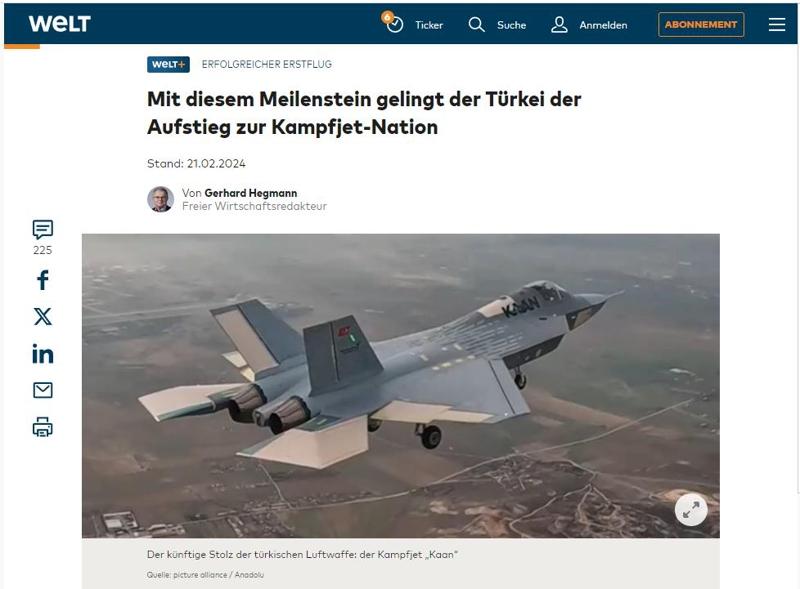Click the Anmelden user icon

(559, 24)
